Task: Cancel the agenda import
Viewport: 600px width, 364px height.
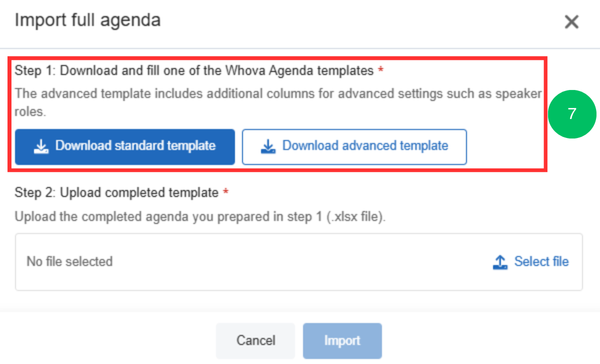Action: (x=256, y=341)
